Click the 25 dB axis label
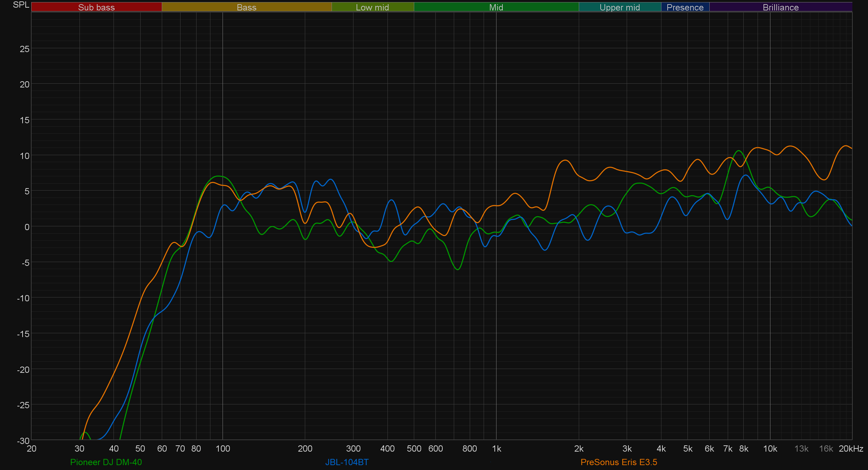This screenshot has width=868, height=470. point(24,49)
